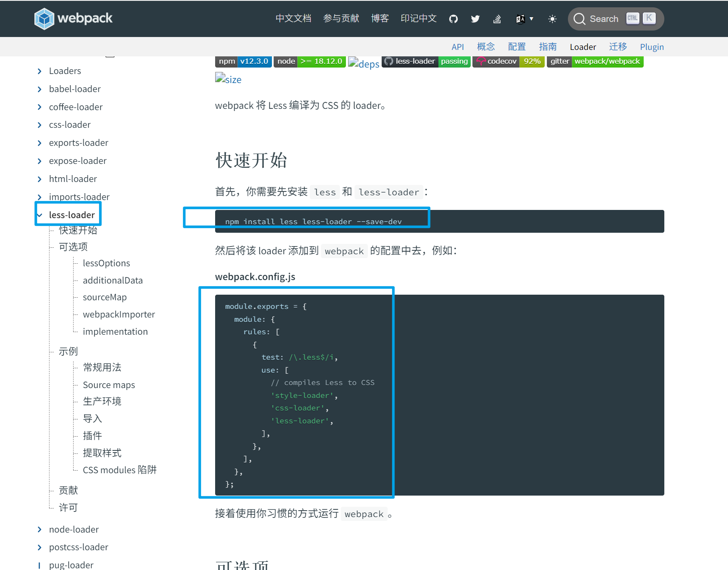Open the language selector dropdown
The image size is (728, 570).
pyautogui.click(x=524, y=18)
